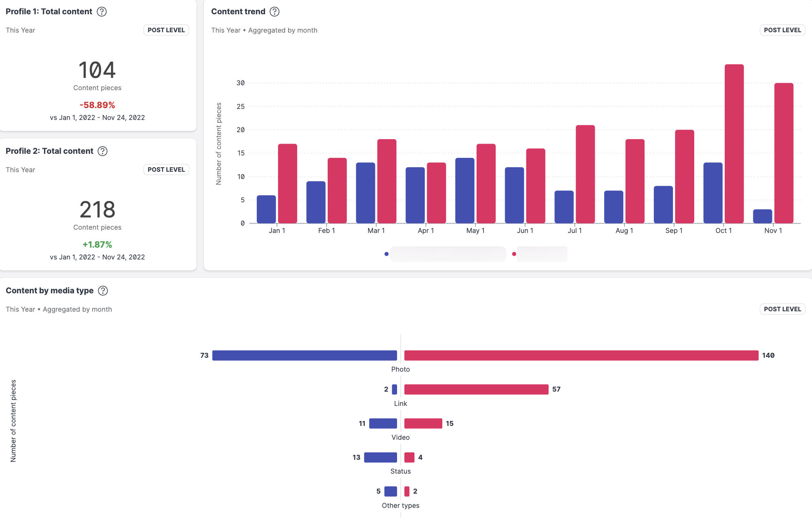Screen dimensions: 812x523
Task: Toggle the red legend series dot
Action: (514, 254)
